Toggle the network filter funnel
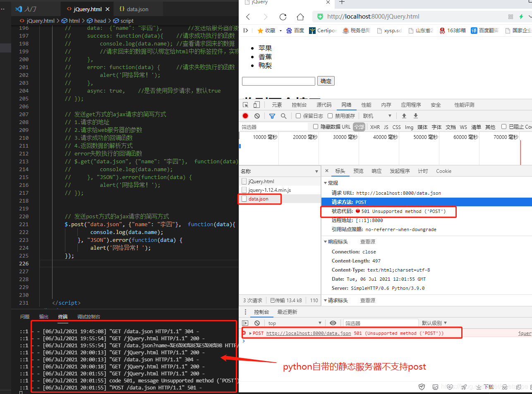Screen dimensions: 532x394 [x=272, y=116]
